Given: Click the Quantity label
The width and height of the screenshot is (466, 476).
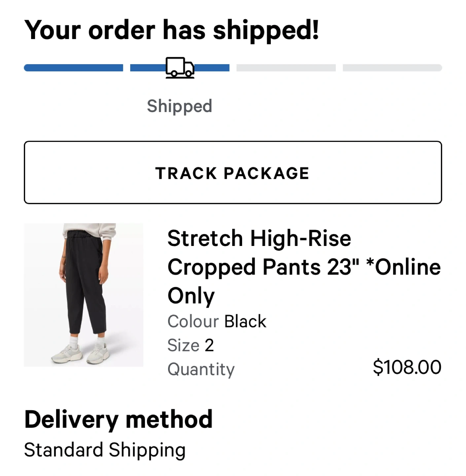Looking at the screenshot, I should pos(201,369).
